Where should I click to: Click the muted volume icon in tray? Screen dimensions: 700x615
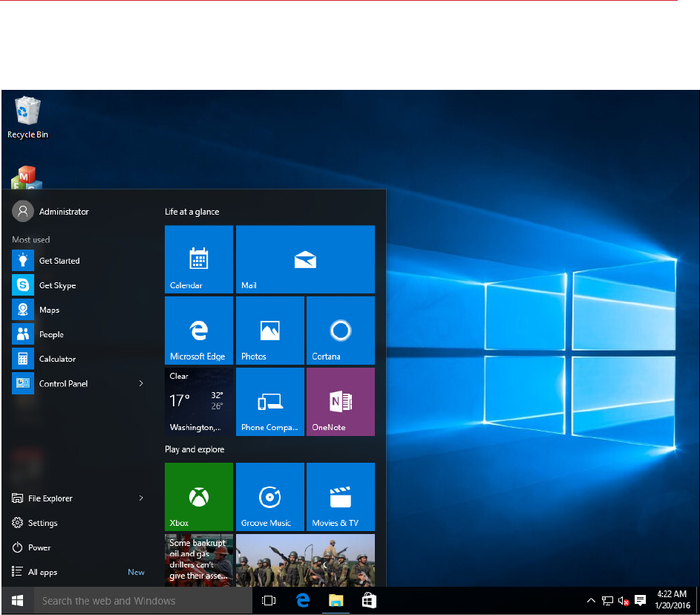click(x=624, y=601)
